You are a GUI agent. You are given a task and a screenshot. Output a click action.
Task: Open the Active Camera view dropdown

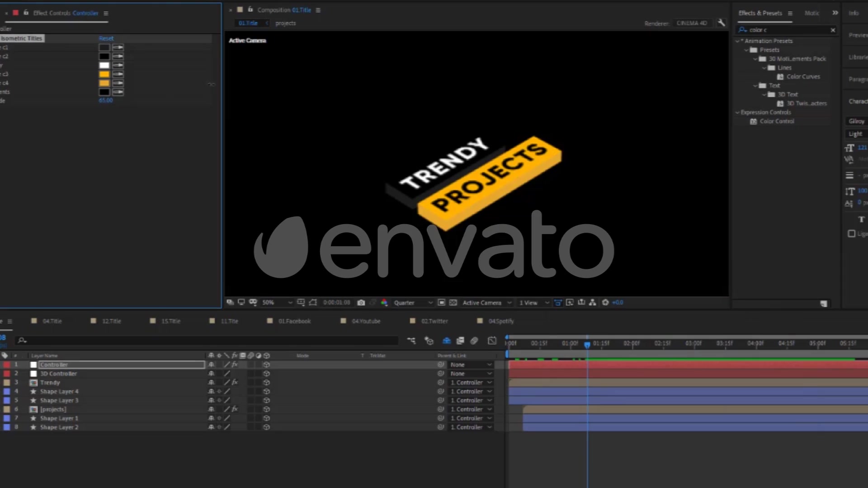pyautogui.click(x=487, y=303)
